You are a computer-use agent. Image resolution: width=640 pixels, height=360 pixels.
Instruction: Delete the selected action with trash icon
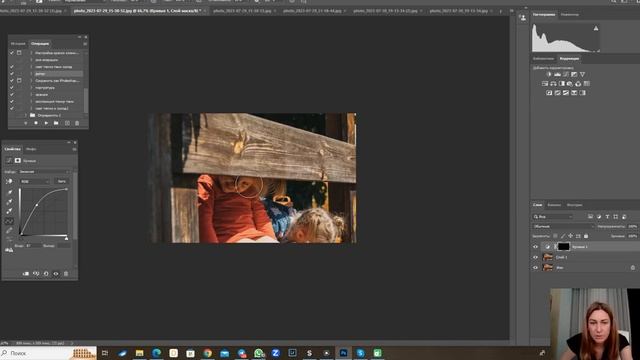pos(77,123)
